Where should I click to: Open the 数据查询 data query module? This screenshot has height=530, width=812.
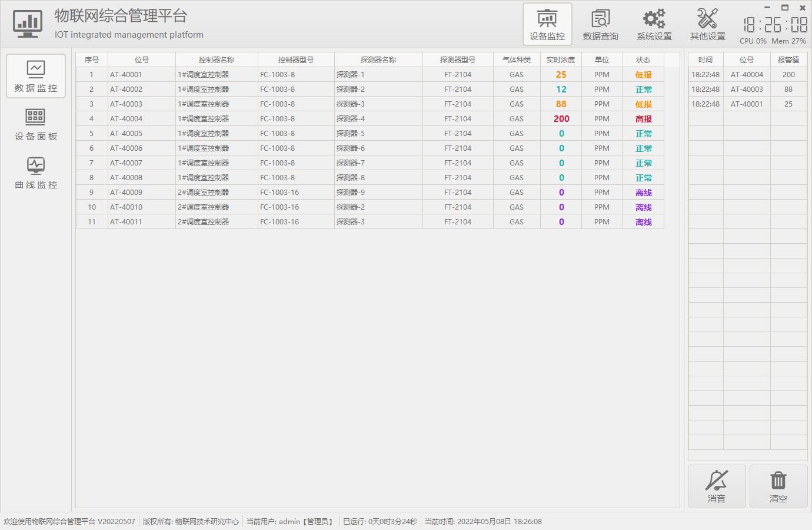tap(600, 24)
